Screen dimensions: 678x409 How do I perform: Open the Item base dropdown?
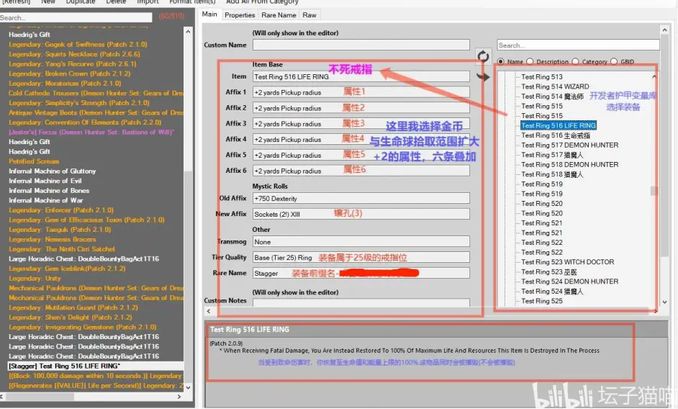[358, 77]
